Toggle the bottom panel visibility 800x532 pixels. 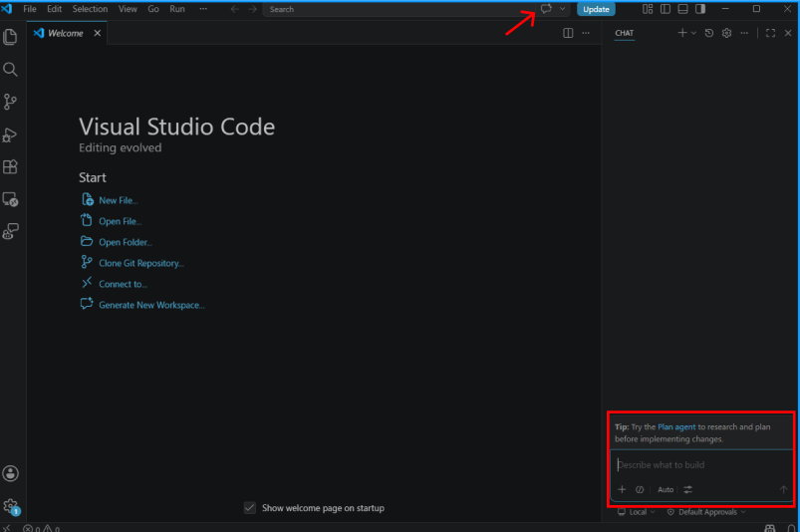coord(682,9)
